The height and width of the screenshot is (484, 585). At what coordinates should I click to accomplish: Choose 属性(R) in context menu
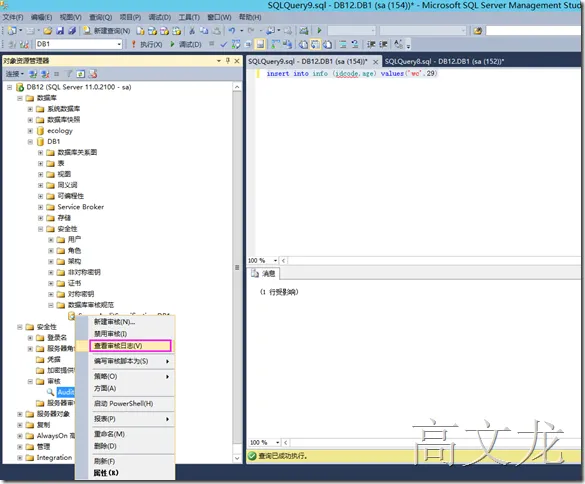125,473
